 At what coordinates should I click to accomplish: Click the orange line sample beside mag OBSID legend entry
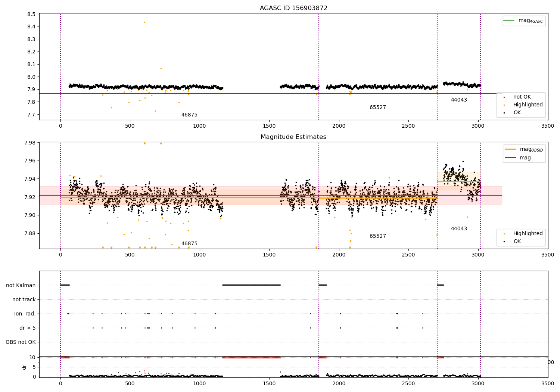click(510, 149)
